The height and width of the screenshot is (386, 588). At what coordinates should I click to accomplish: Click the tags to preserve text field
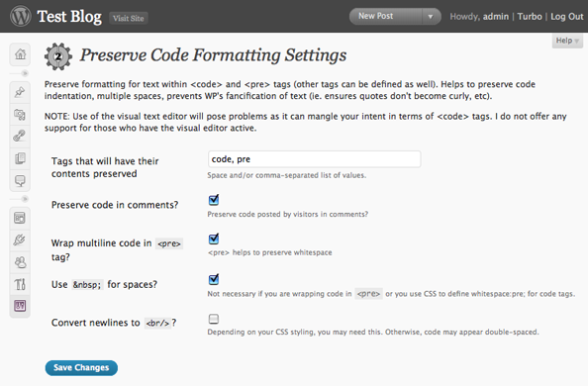tap(314, 159)
